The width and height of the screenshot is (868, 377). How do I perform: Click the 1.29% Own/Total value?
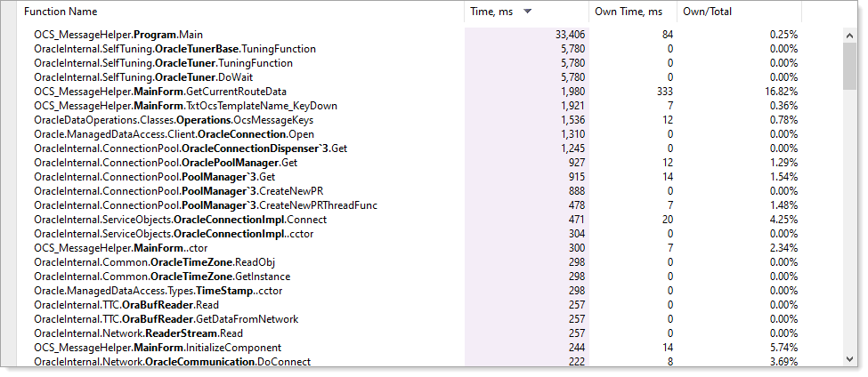tap(783, 163)
